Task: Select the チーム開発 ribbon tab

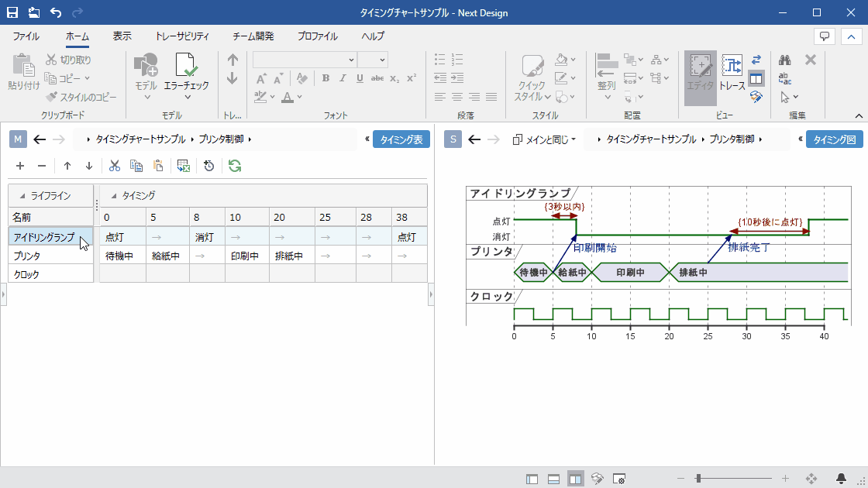Action: (253, 36)
